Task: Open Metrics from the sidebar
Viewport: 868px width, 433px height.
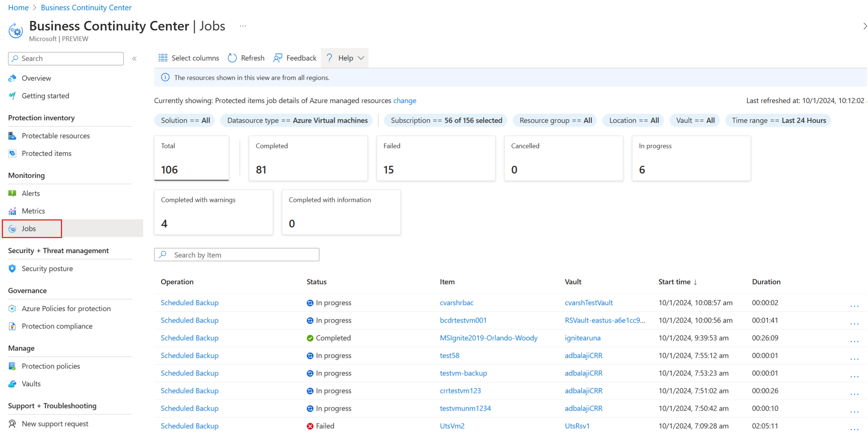Action: click(x=33, y=211)
